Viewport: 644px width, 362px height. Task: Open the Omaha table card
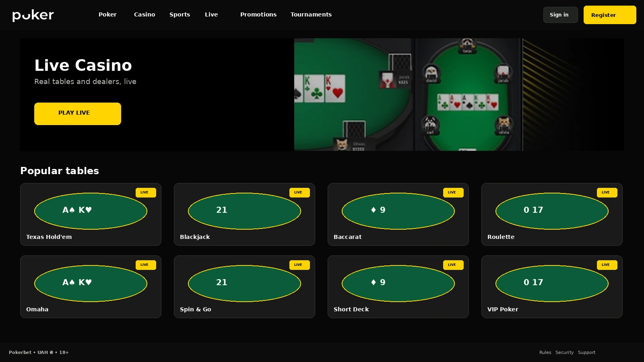pos(91,287)
